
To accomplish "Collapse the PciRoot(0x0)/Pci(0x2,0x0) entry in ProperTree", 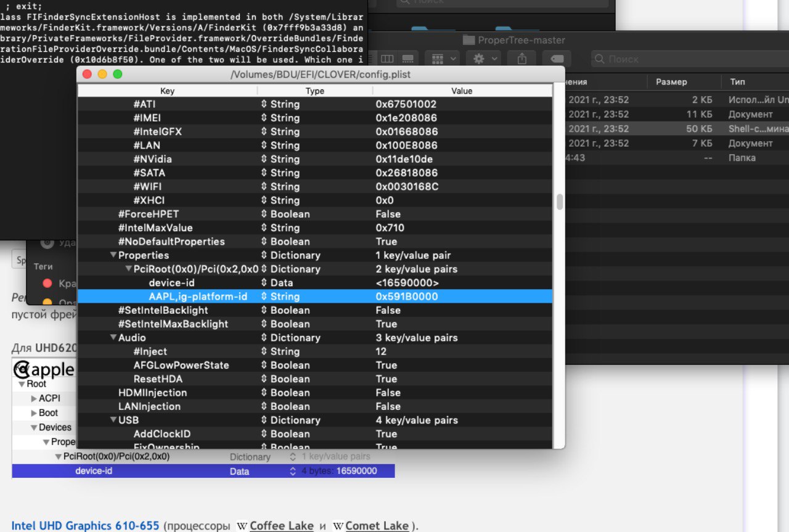I will pos(128,269).
